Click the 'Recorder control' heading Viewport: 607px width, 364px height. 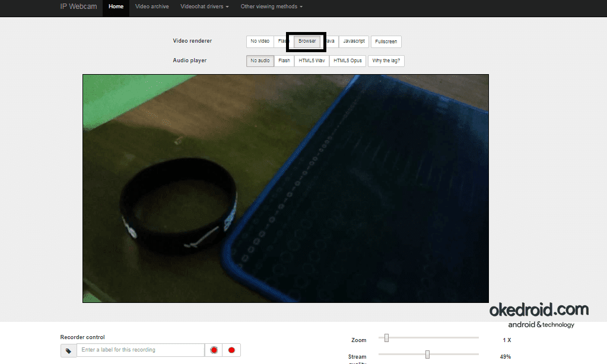[82, 337]
